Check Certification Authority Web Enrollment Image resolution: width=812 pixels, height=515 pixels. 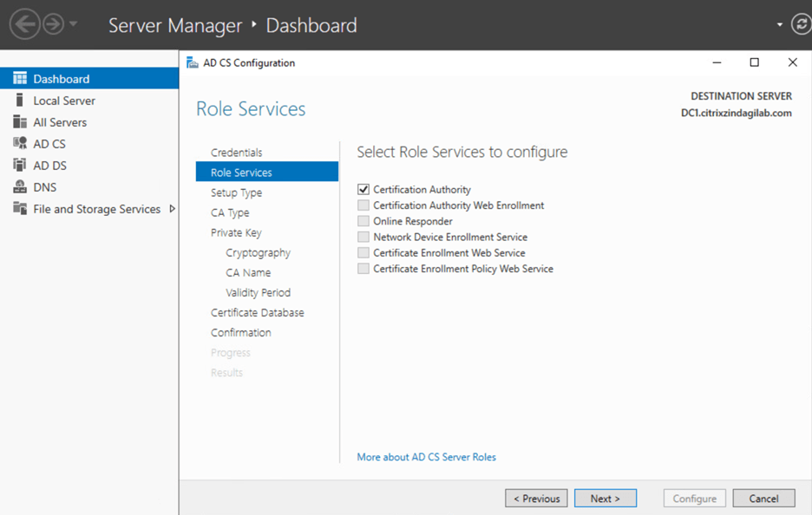(x=363, y=205)
